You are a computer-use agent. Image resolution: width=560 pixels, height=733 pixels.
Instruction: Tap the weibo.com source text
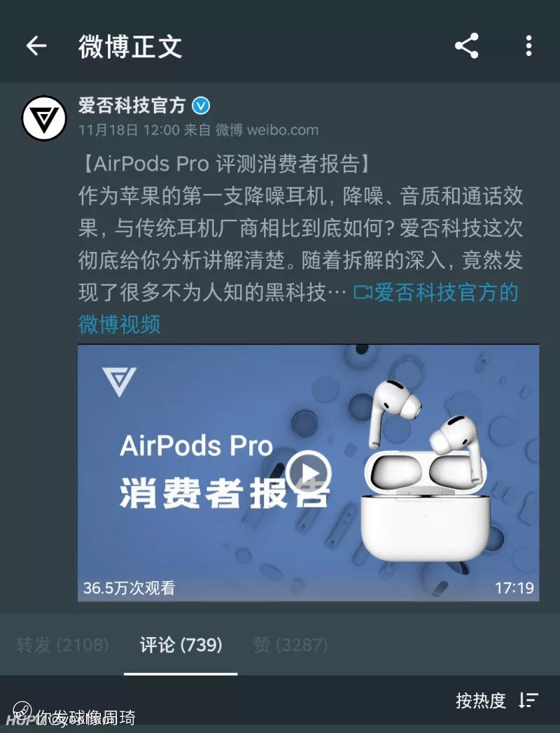(x=282, y=130)
